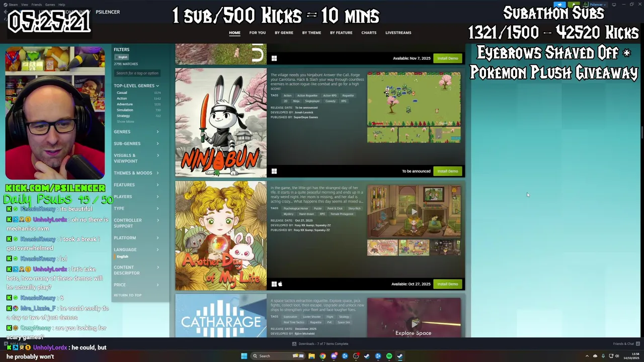Expand Controller Support filters
644x362 pixels.
pos(136,223)
